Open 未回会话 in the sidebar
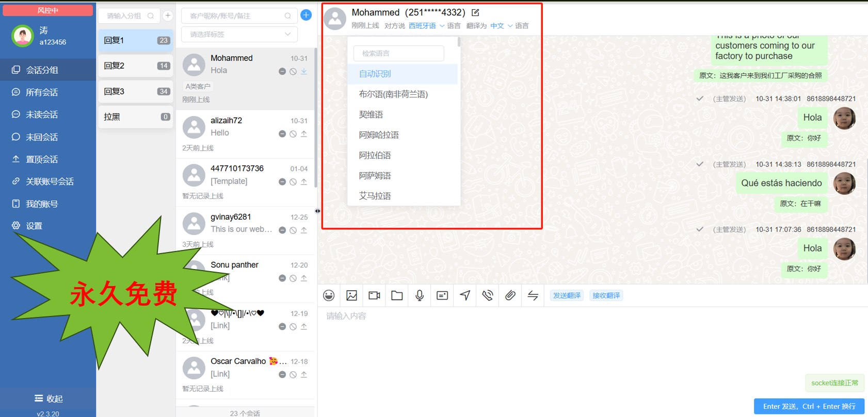The height and width of the screenshot is (417, 868). pos(48,137)
